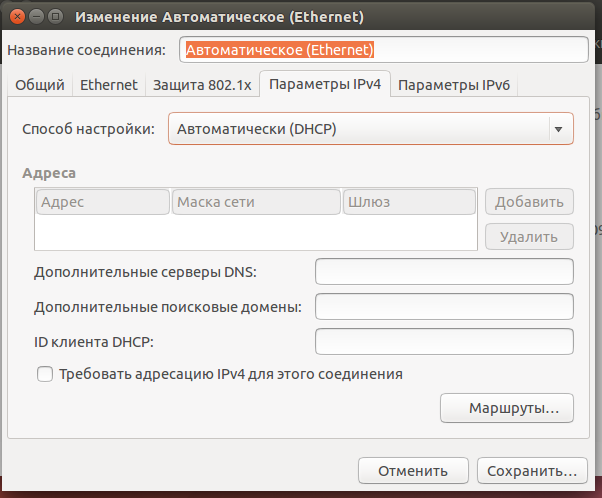Click the Дополнительные поисковые домены field
The width and height of the screenshot is (602, 498).
point(444,306)
